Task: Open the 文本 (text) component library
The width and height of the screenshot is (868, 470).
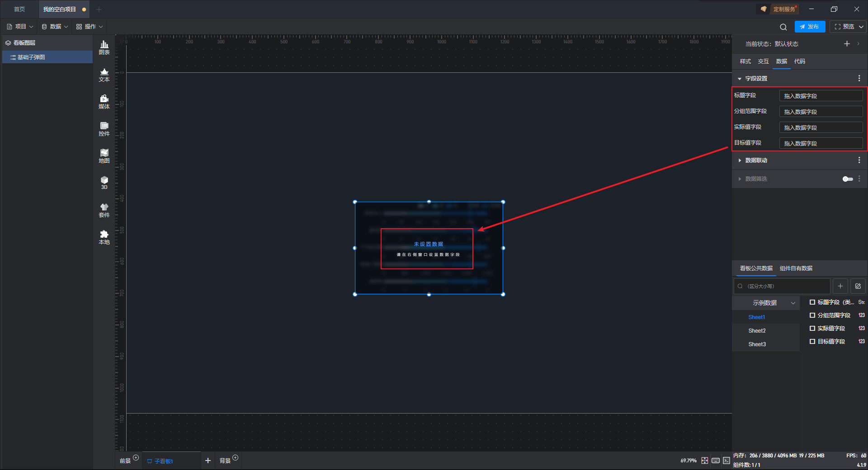Action: point(104,75)
